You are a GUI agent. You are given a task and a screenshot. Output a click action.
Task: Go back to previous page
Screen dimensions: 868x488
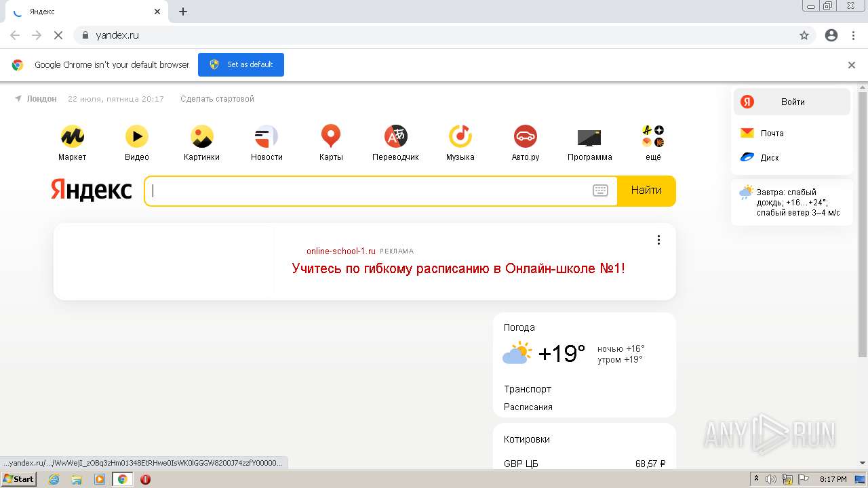pos(15,35)
